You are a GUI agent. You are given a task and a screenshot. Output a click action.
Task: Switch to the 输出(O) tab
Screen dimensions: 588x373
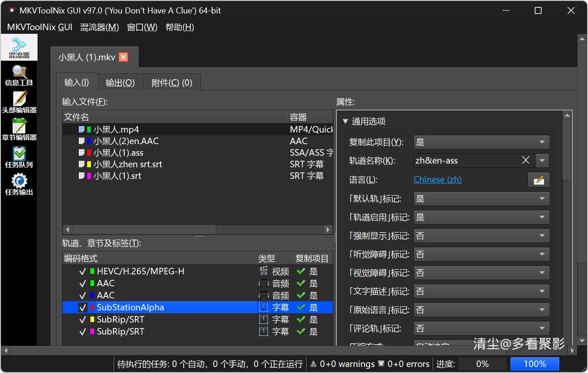[120, 82]
